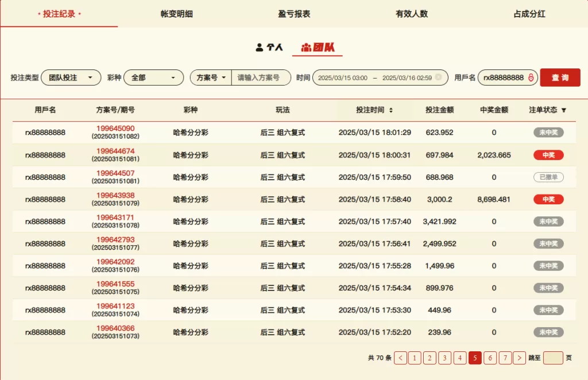
Task: Expand the 方案号 selector dropdown
Action: click(x=211, y=77)
